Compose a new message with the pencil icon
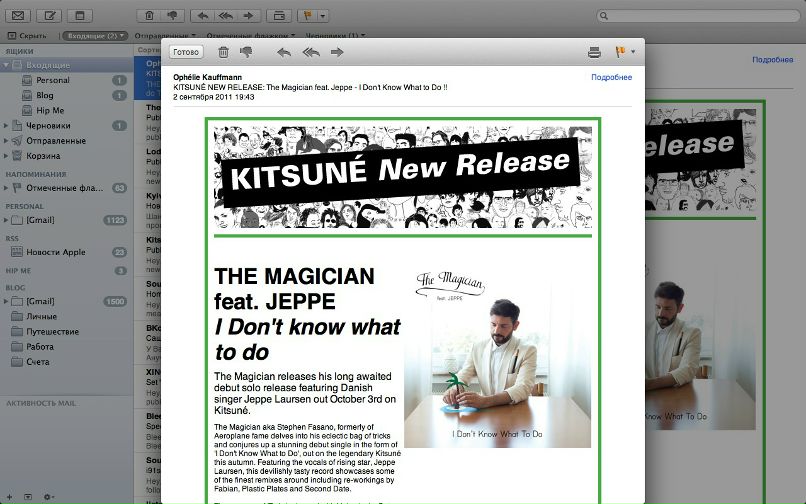 pyautogui.click(x=50, y=15)
